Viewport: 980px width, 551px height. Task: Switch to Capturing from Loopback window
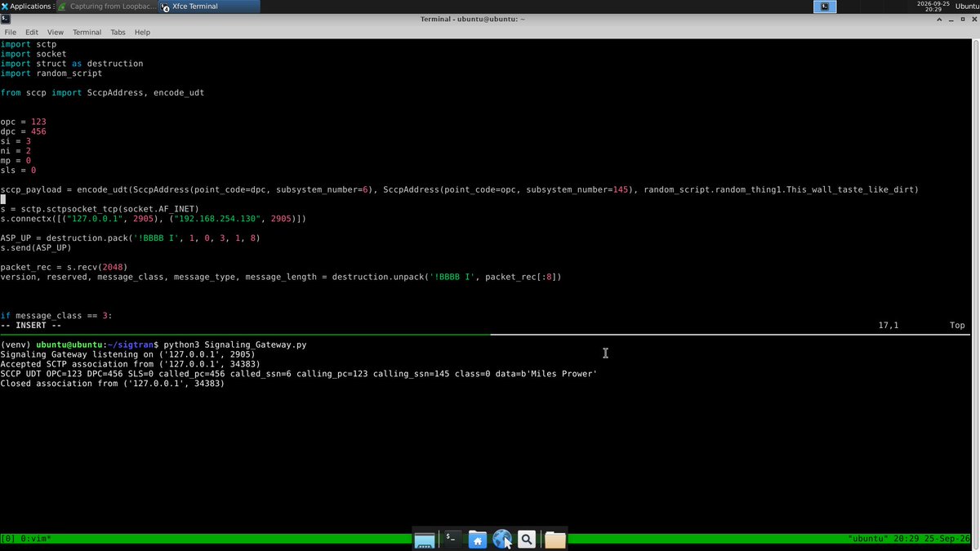[x=107, y=7]
